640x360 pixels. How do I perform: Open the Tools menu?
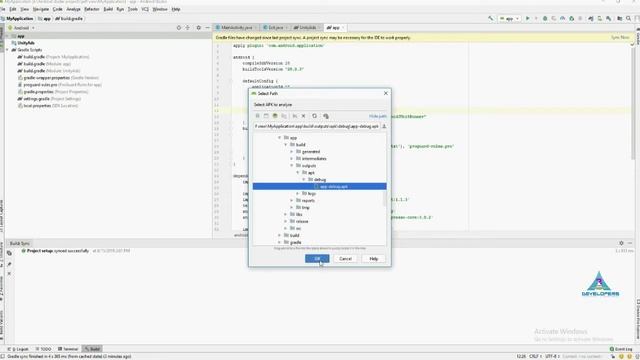coord(133,9)
